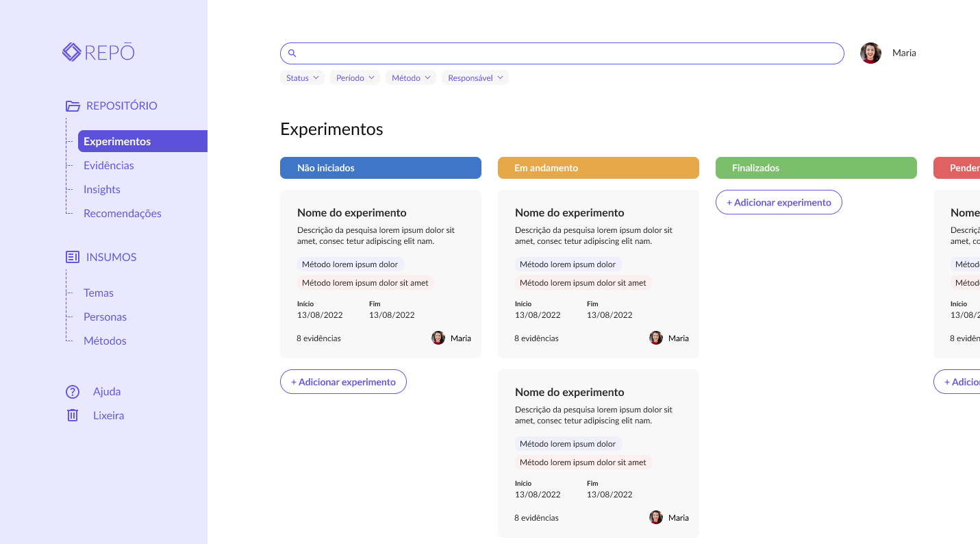Viewport: 980px width, 544px height.
Task: Focus the search input field
Action: [x=568, y=53]
